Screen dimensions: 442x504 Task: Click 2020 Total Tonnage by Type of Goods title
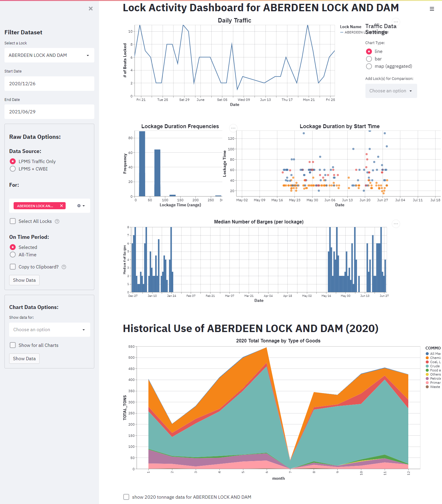click(x=278, y=341)
